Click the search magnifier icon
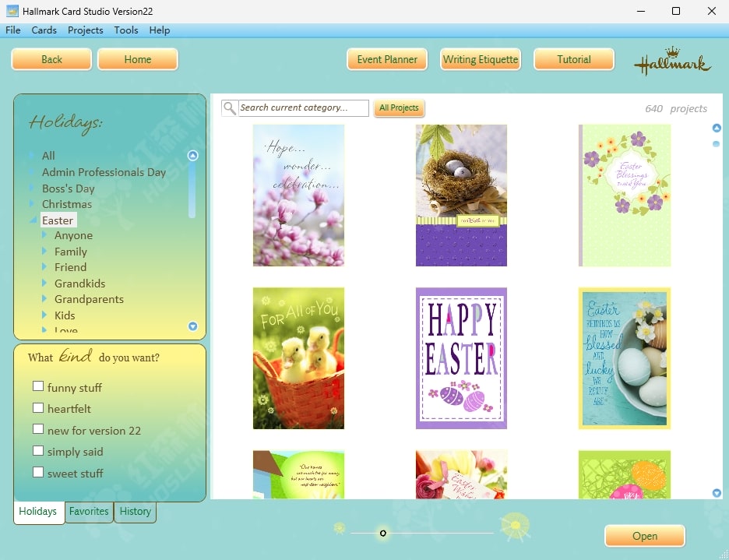 pos(230,108)
